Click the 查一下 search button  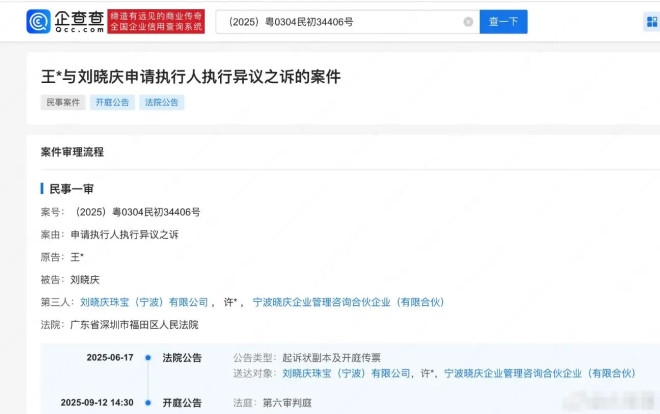coord(503,22)
